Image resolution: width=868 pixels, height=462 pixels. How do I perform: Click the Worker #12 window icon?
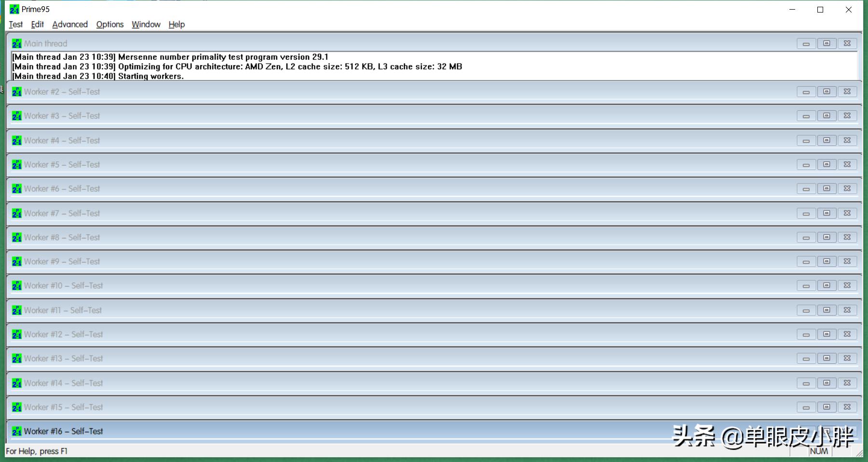pos(17,334)
